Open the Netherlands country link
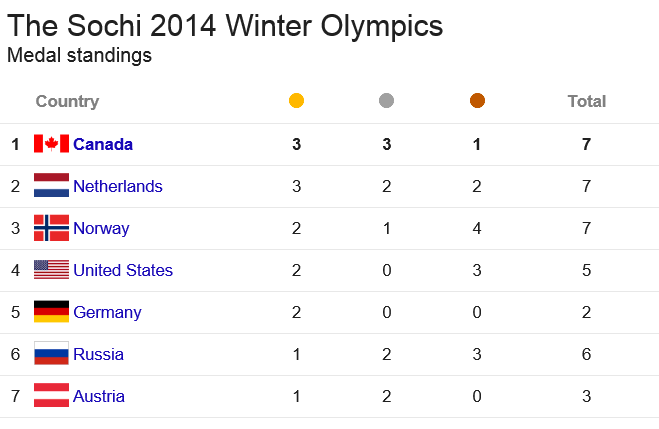 pos(118,186)
